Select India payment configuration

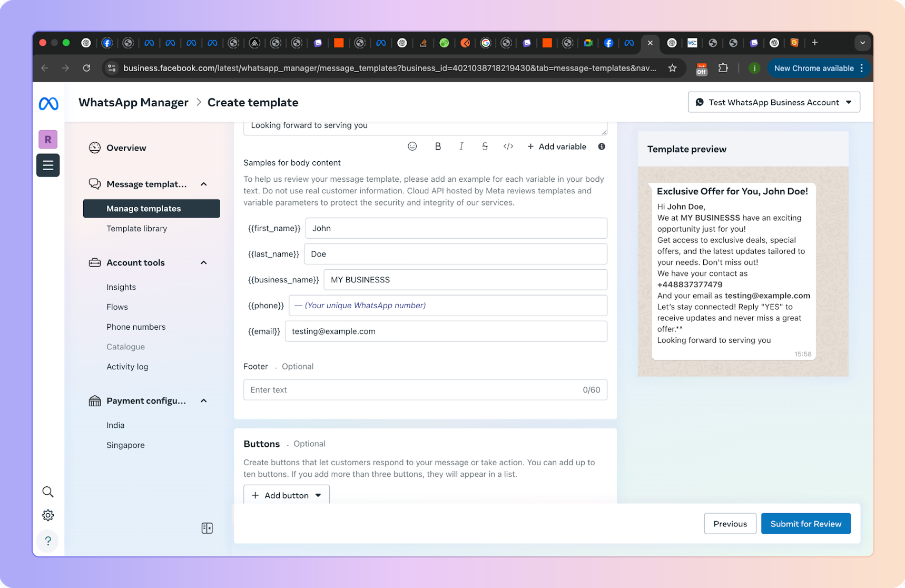115,425
